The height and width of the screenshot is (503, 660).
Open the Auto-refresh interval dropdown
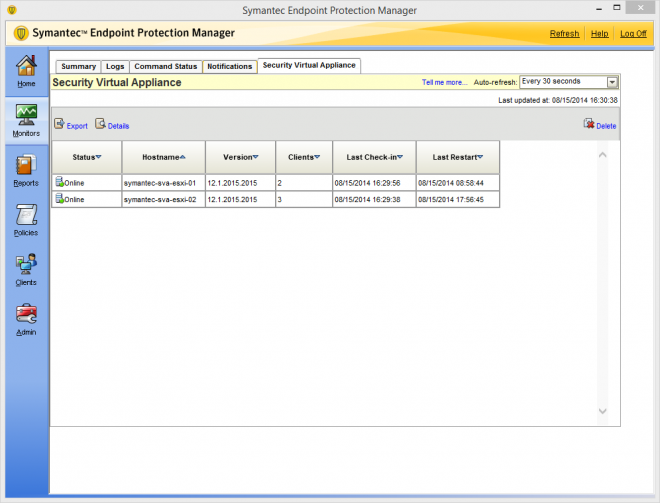(612, 82)
